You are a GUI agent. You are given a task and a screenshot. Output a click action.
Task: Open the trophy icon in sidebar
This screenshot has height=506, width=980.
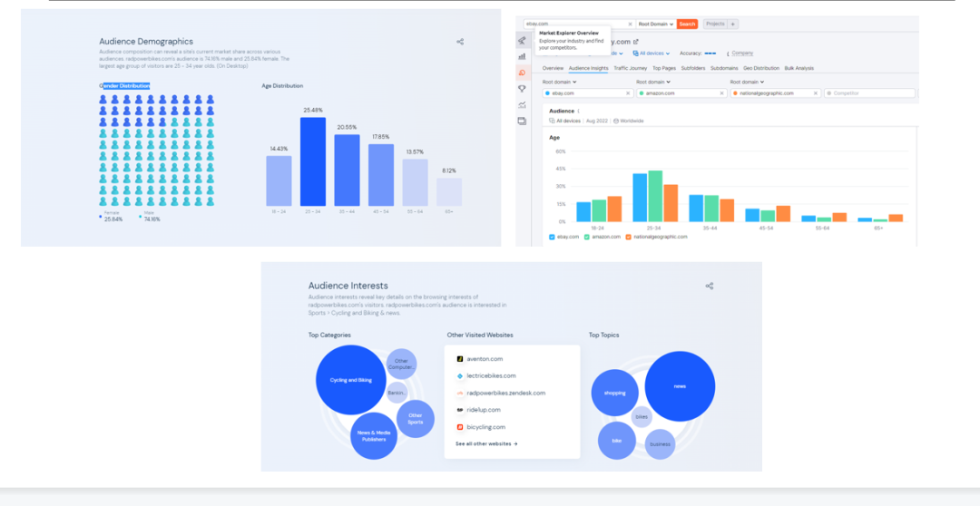click(x=522, y=89)
